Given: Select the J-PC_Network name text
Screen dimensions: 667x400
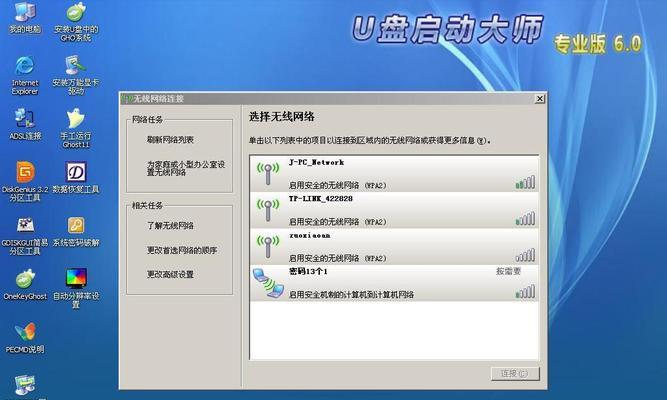Looking at the screenshot, I should (316, 162).
